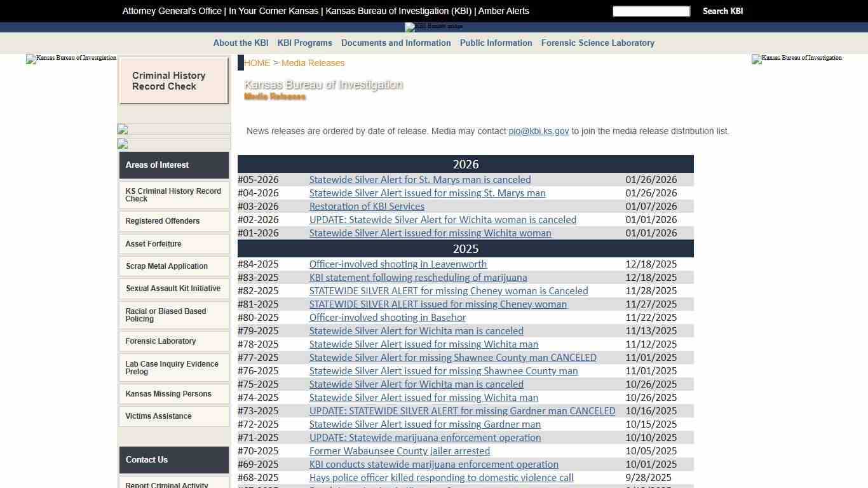Click the KBI logo image in left sidebar
The width and height of the screenshot is (868, 488).
[71, 58]
